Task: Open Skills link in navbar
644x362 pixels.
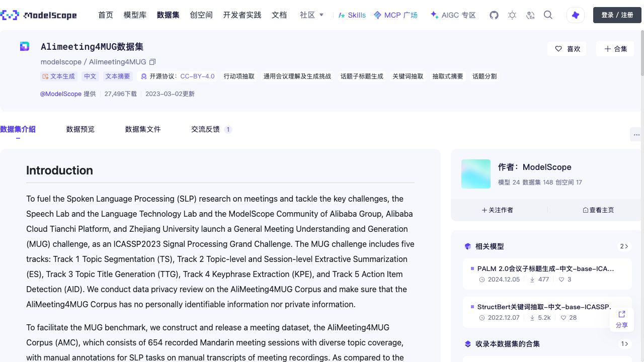Action: pos(352,15)
